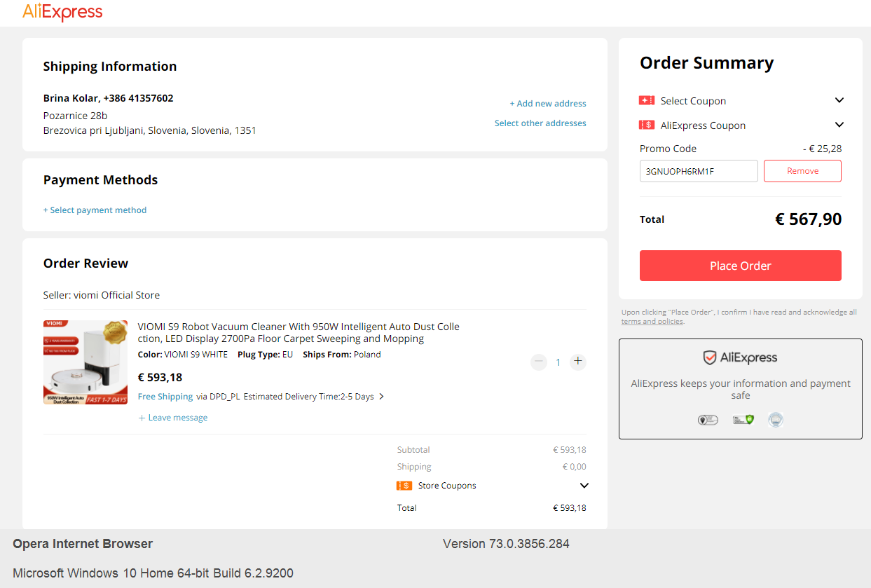Decrease the VIOMI S9 quantity with the minus button
Image resolution: width=871 pixels, height=588 pixels.
[539, 362]
